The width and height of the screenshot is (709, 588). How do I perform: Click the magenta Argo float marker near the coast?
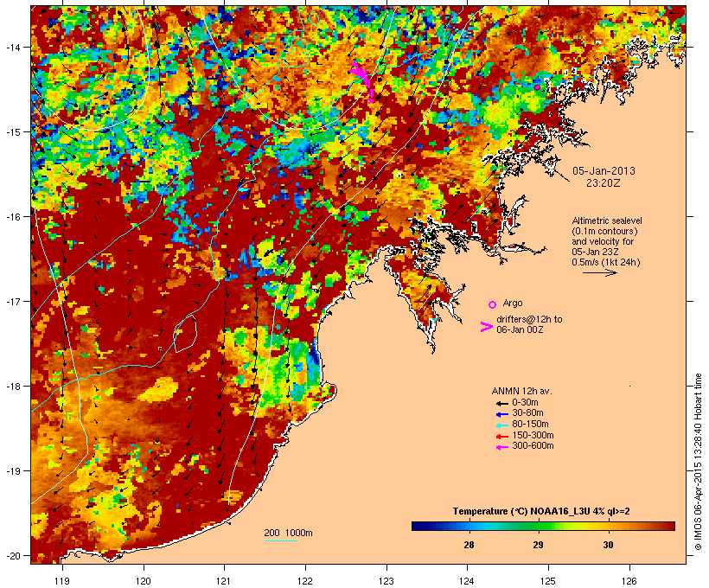[x=537, y=87]
